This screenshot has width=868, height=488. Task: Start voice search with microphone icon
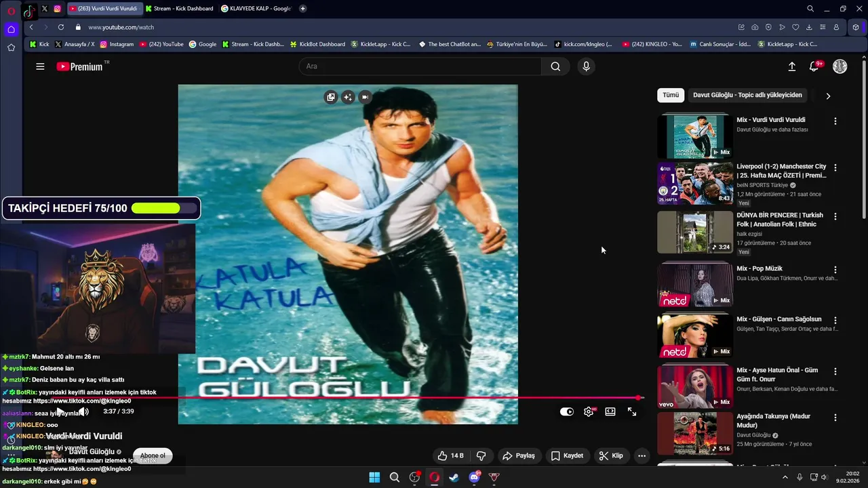point(586,66)
